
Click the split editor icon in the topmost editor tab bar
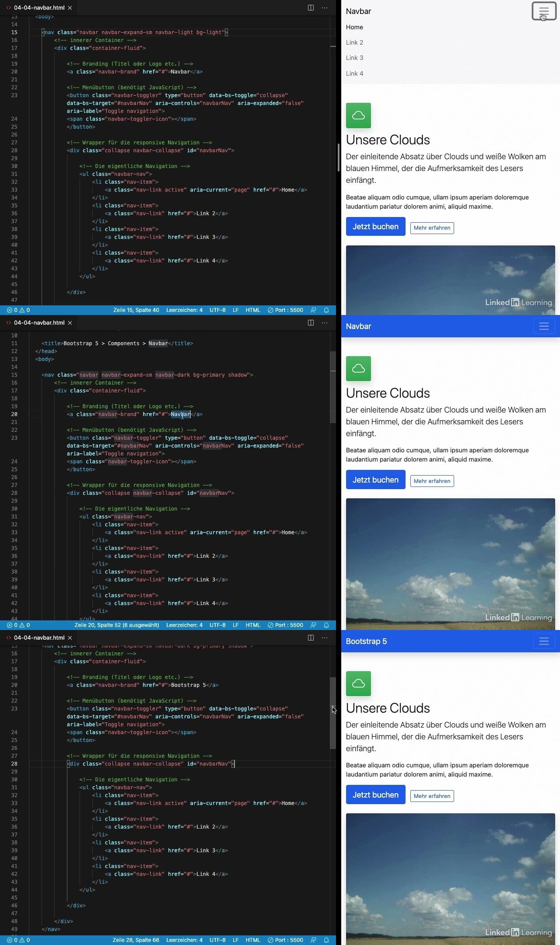tap(311, 8)
